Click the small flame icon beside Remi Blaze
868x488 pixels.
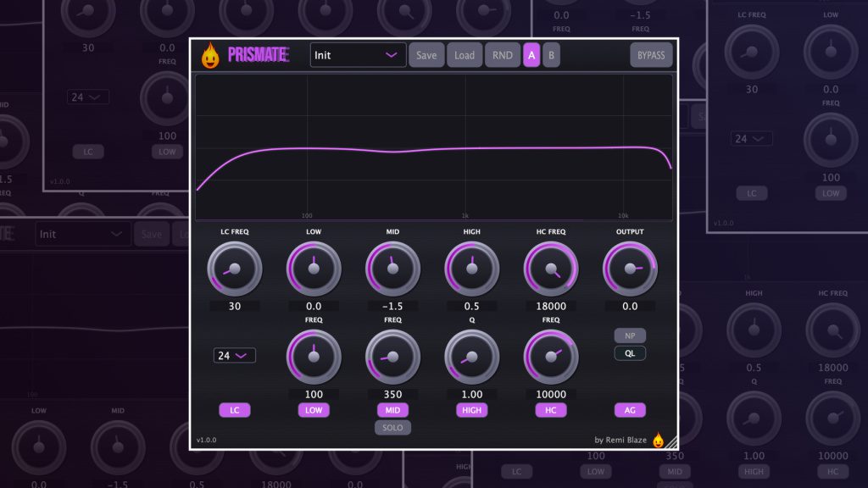tap(658, 440)
